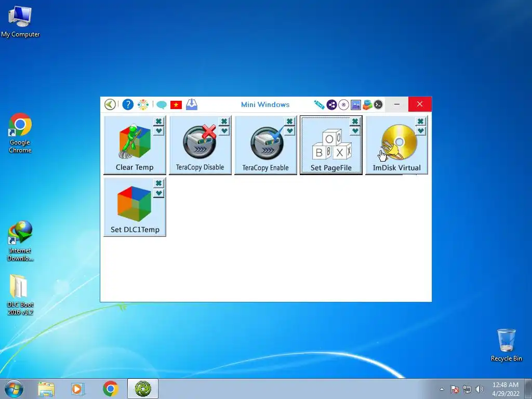
Task: Open the Set PageFile tool
Action: (x=331, y=145)
